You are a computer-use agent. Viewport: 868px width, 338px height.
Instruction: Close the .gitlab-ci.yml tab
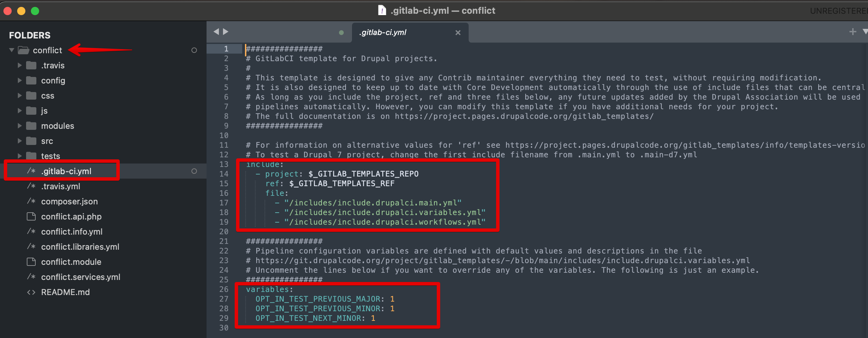point(458,32)
